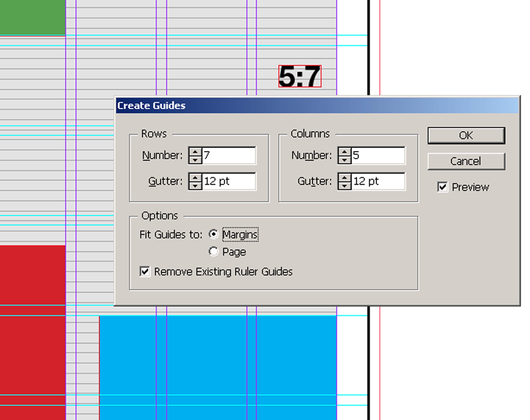This screenshot has height=420, width=530.
Task: Decrease Rows Number with down arrow
Action: coord(195,160)
